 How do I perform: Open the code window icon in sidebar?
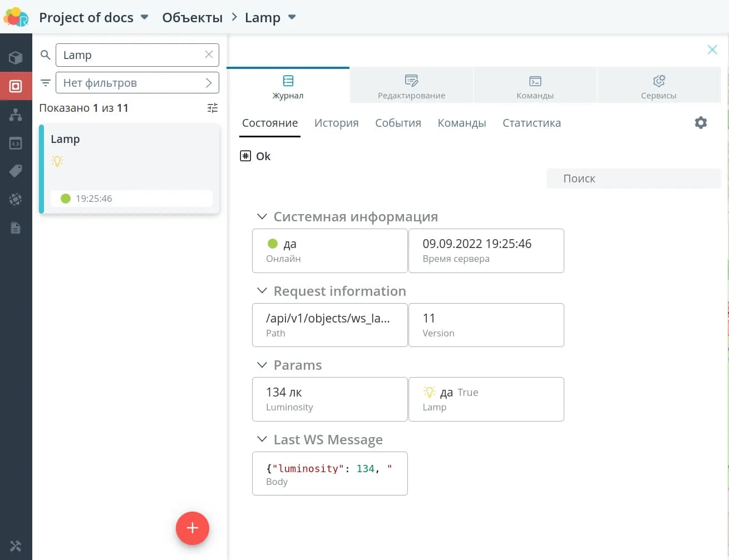[16, 143]
